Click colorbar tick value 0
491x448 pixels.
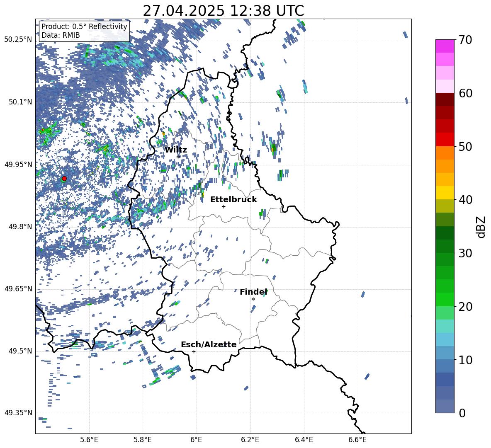click(462, 413)
